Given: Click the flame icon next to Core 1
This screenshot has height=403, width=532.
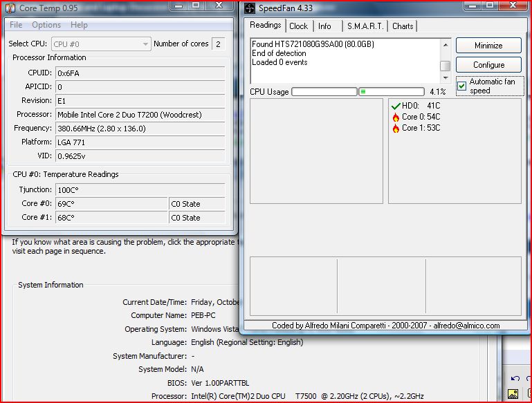Looking at the screenshot, I should click(x=396, y=129).
